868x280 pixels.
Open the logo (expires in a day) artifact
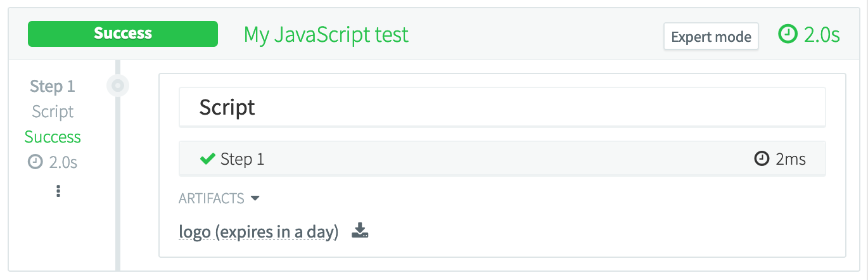click(x=258, y=232)
